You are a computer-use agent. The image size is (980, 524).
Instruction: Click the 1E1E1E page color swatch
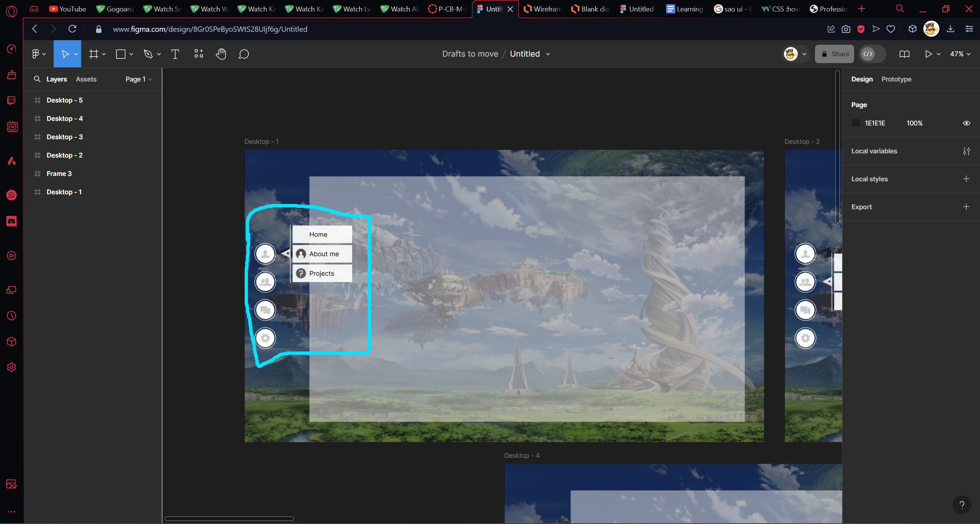pyautogui.click(x=856, y=123)
